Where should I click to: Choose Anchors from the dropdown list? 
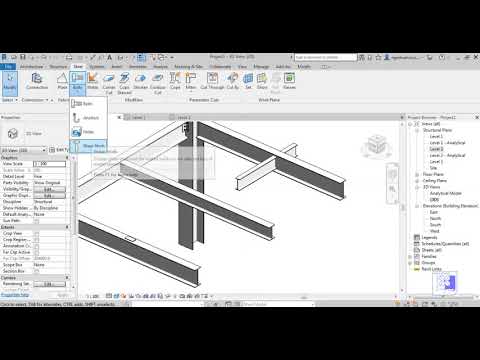[x=88, y=118]
